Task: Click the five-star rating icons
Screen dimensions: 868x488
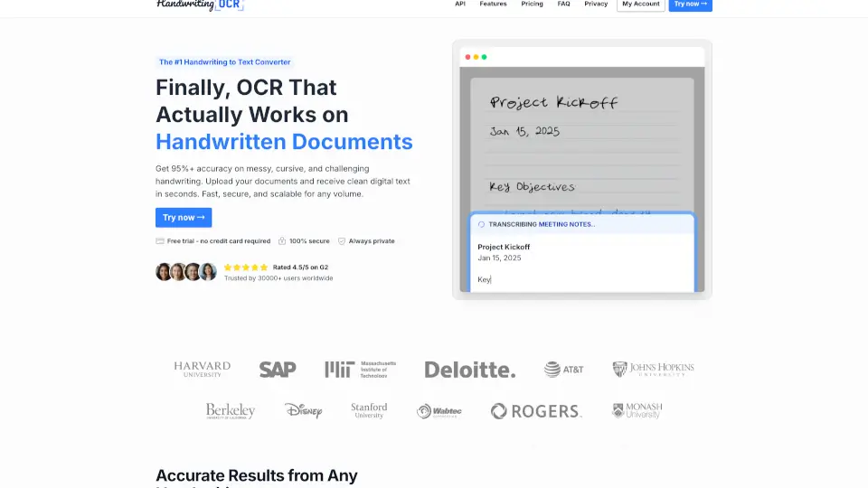Action: pos(246,267)
